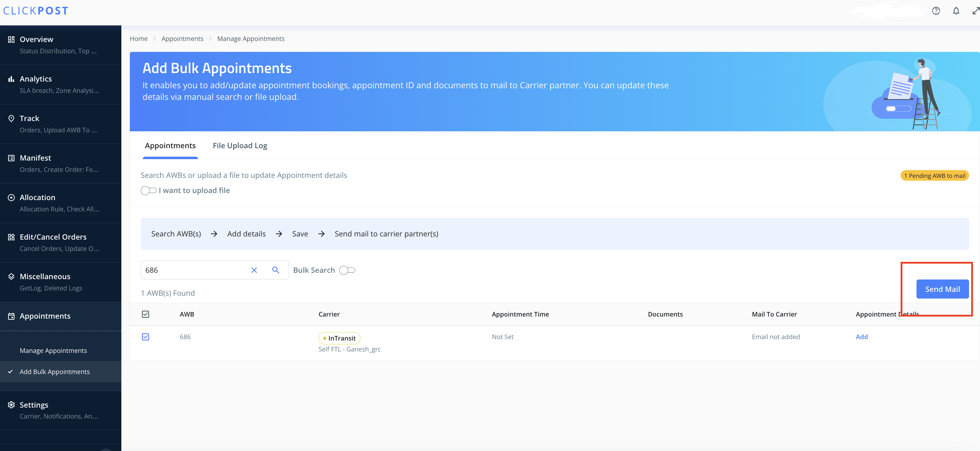980x451 pixels.
Task: Click the Add link for AWB 686
Action: click(861, 337)
